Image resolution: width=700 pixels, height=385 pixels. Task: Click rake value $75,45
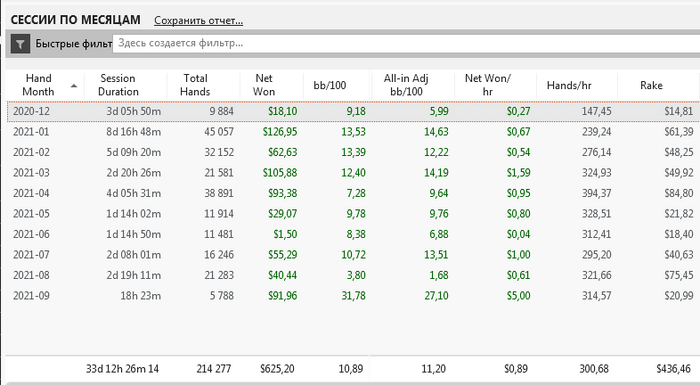coord(679,276)
